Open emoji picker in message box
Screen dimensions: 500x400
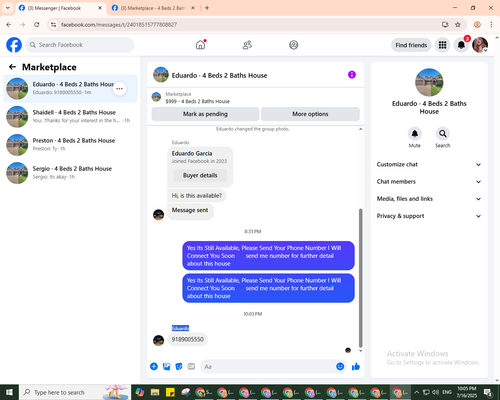pyautogui.click(x=340, y=367)
